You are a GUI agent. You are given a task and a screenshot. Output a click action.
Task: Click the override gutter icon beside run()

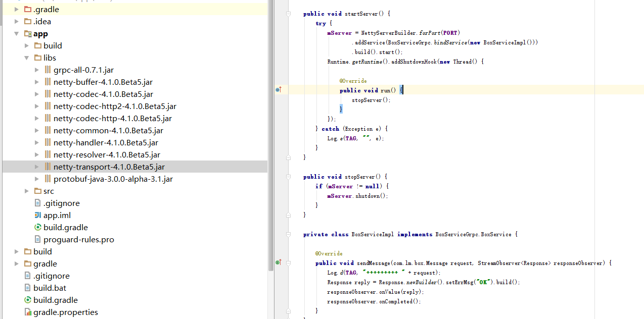tap(278, 90)
